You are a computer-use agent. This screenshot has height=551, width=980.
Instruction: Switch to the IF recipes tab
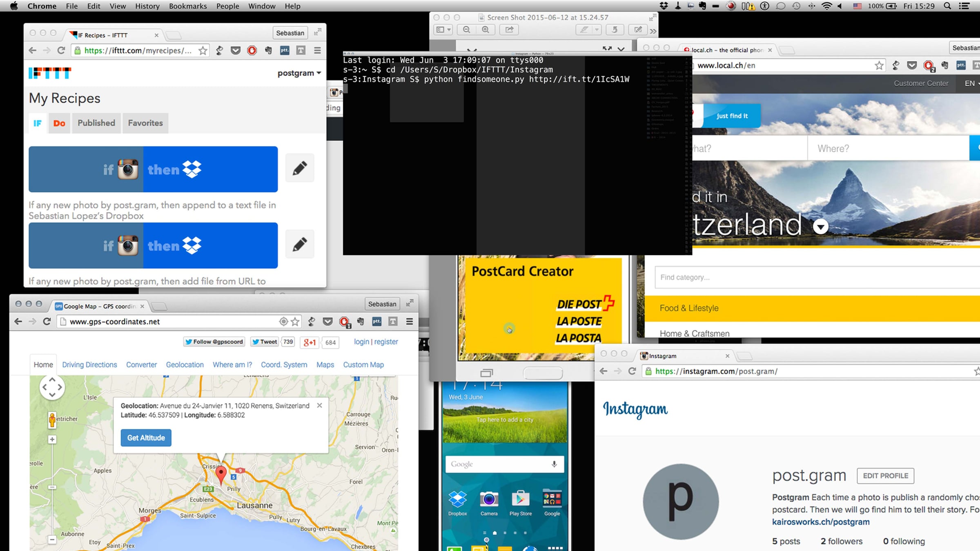pyautogui.click(x=38, y=123)
